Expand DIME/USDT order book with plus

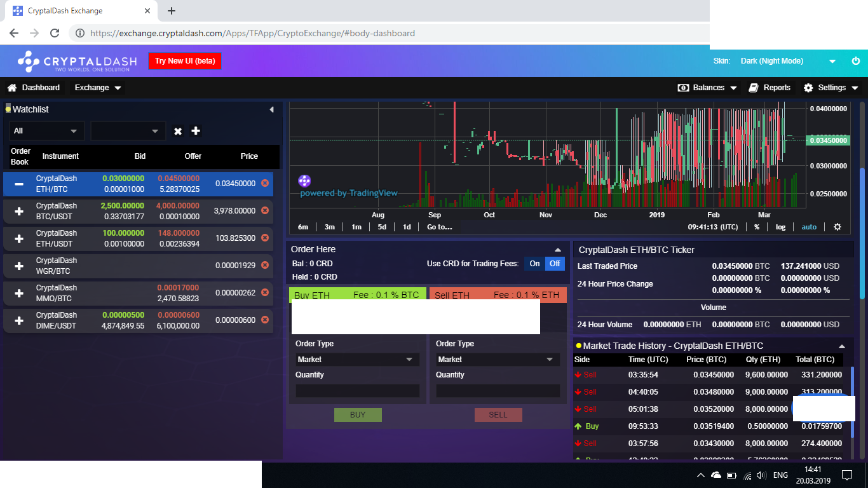pyautogui.click(x=19, y=320)
